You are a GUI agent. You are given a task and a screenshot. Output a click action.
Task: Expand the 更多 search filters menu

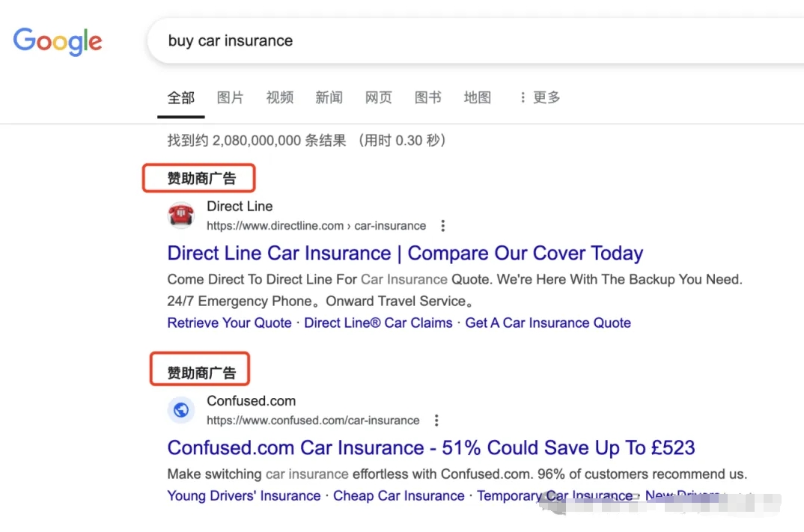540,97
